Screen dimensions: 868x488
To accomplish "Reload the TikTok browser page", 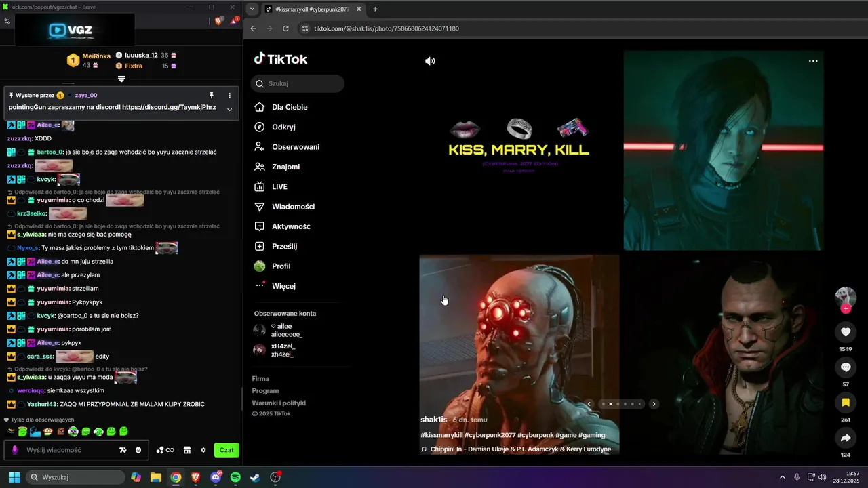I will pos(285,28).
